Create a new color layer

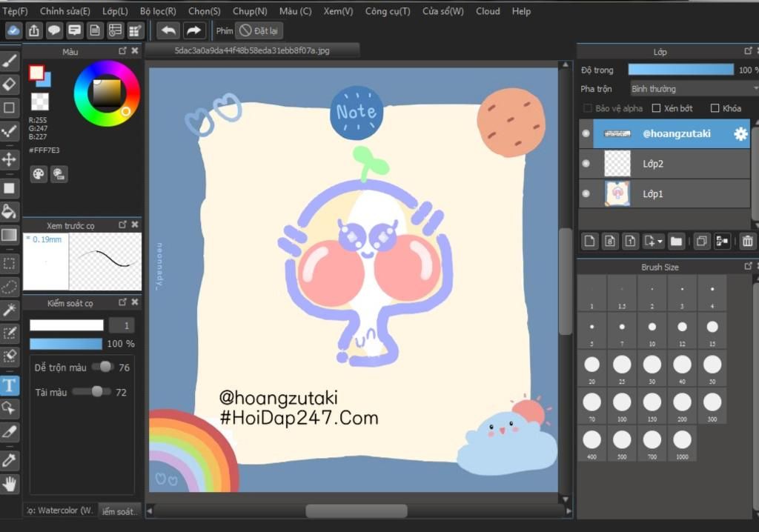coord(589,241)
